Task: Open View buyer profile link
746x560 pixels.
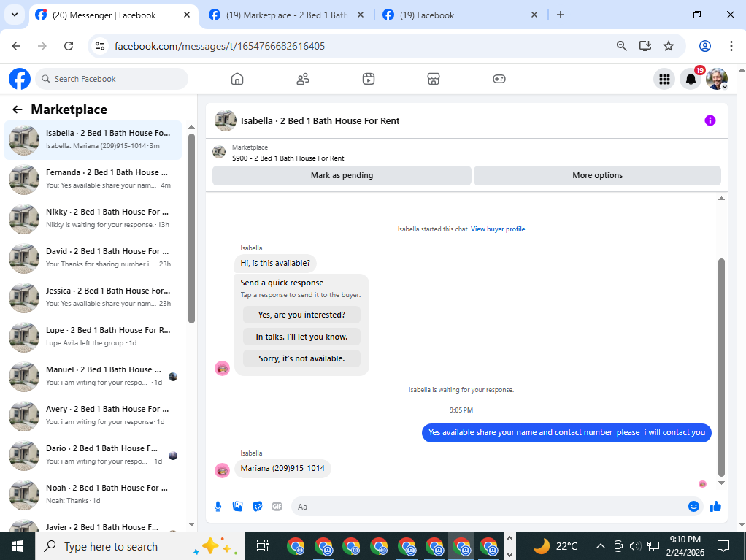Action: pyautogui.click(x=498, y=229)
